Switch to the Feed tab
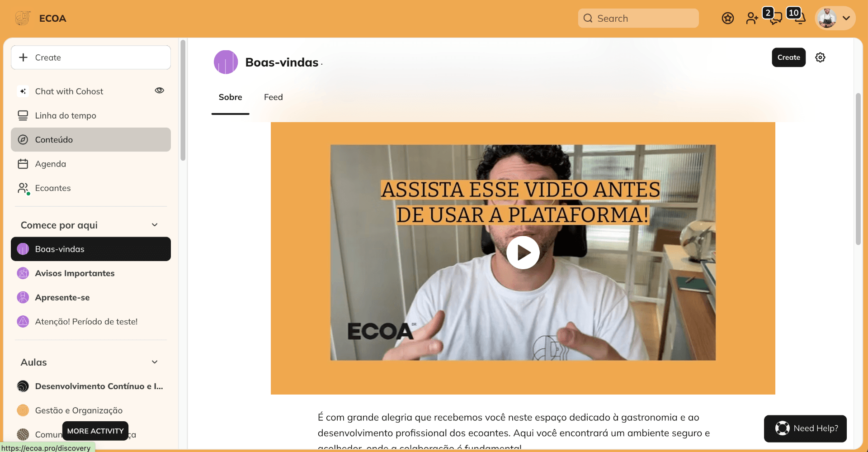 [x=274, y=97]
